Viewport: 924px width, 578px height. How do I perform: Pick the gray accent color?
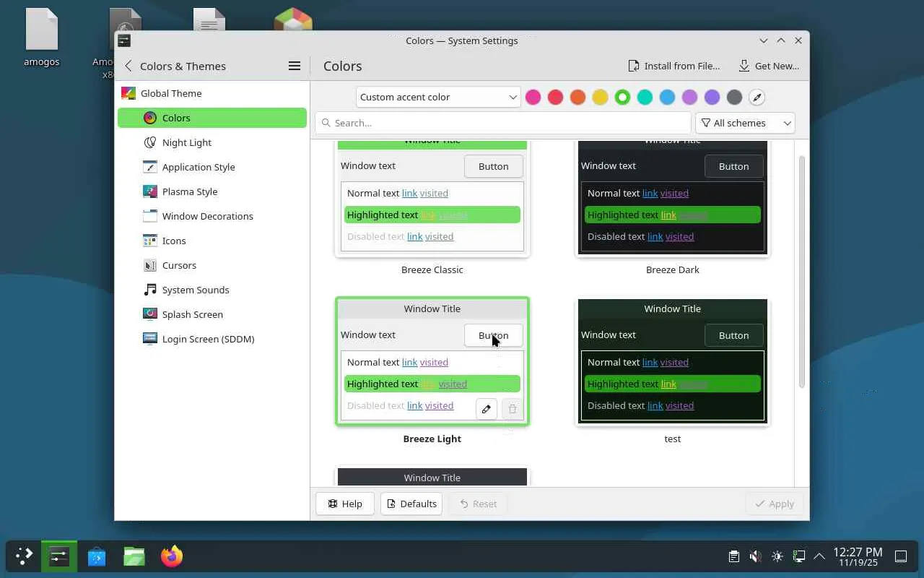(x=734, y=97)
